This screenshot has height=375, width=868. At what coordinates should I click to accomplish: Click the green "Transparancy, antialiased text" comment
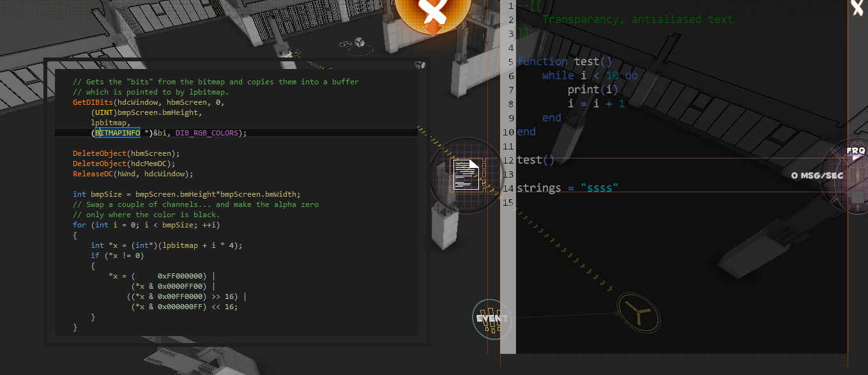pos(637,19)
